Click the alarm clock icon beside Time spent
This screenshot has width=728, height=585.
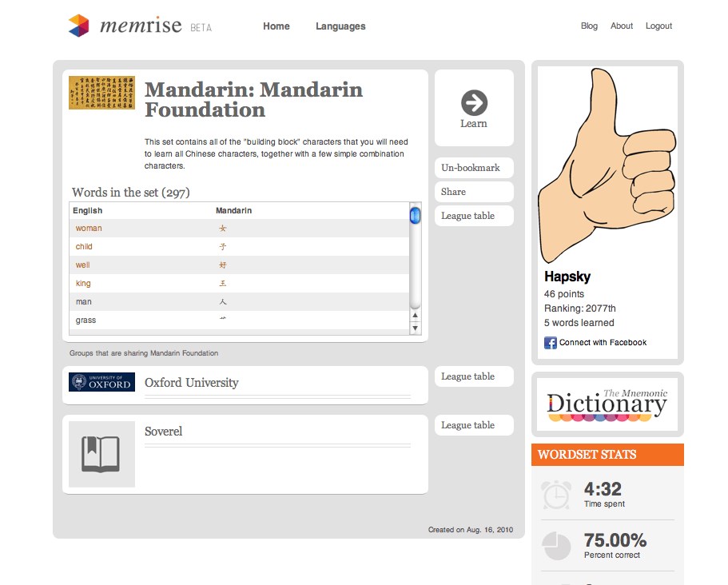[556, 495]
